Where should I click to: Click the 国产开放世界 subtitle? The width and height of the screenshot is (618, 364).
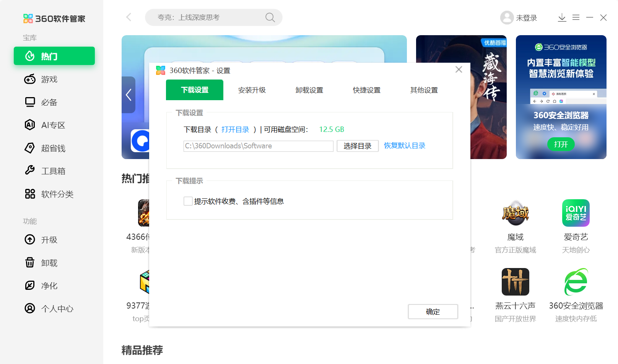click(x=516, y=319)
